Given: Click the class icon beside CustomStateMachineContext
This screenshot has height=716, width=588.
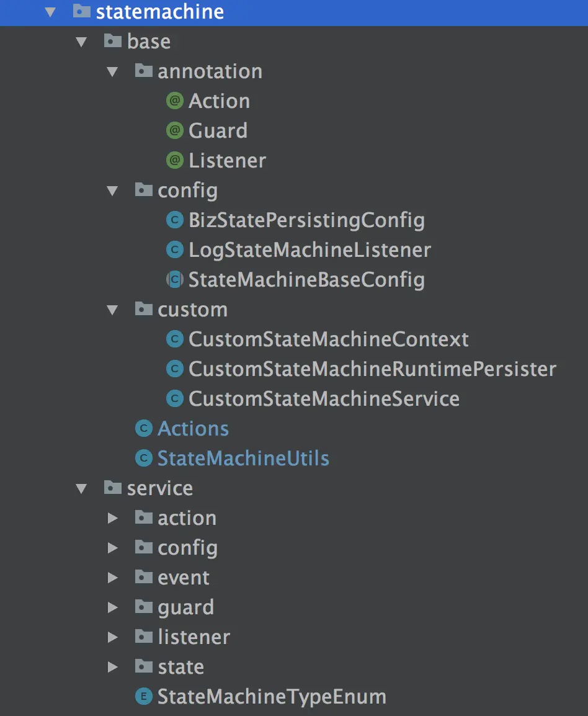Looking at the screenshot, I should 176,339.
